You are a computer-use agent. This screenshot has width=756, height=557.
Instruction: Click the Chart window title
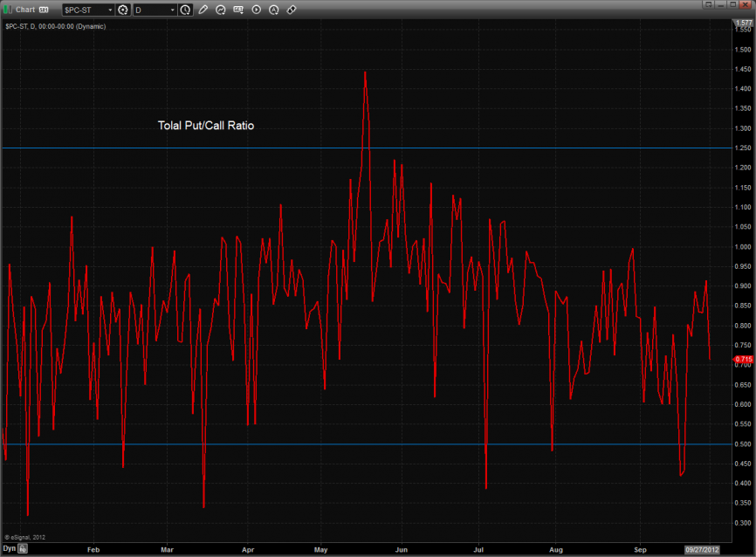tap(24, 9)
